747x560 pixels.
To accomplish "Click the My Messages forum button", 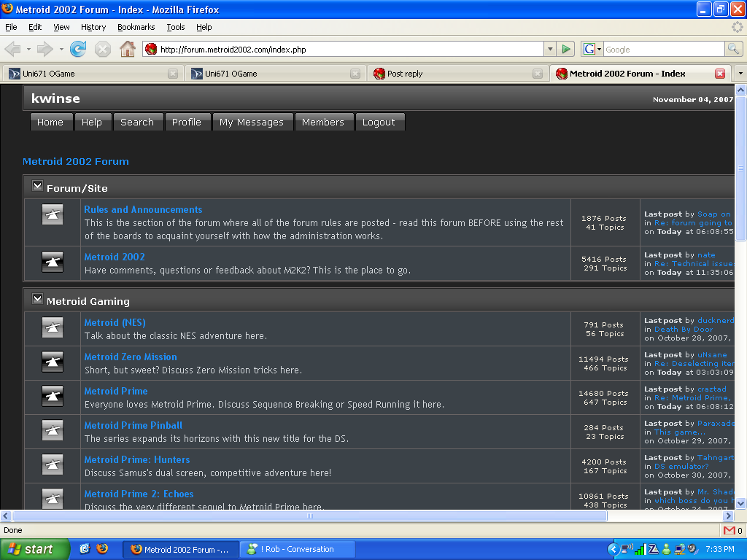I will [x=252, y=122].
